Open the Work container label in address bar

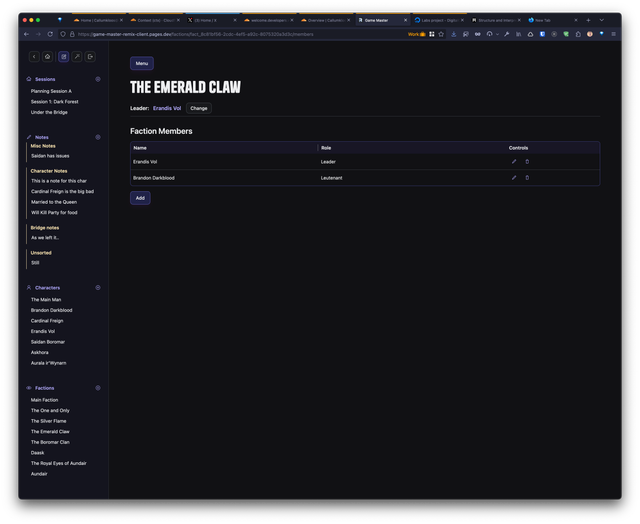coord(416,34)
